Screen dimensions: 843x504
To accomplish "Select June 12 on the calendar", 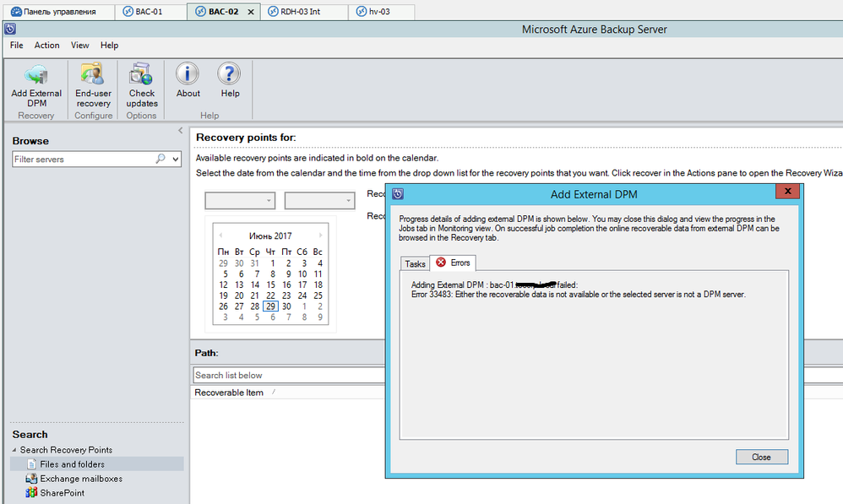I will [x=223, y=285].
